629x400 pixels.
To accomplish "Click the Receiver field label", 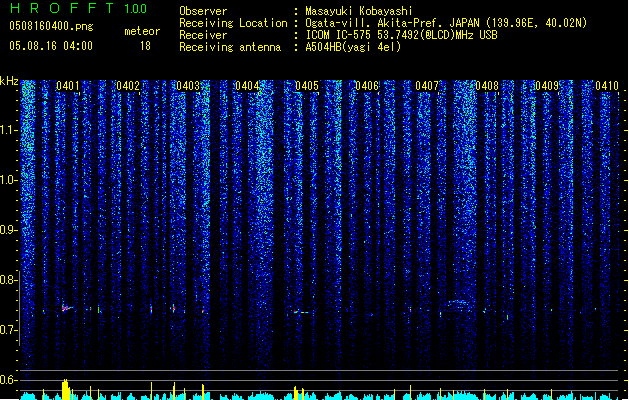I will click(x=203, y=35).
